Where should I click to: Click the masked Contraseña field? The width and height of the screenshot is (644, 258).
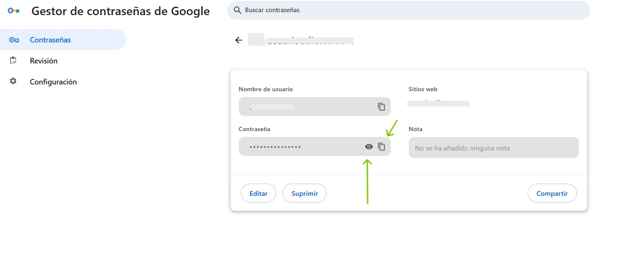[315, 147]
